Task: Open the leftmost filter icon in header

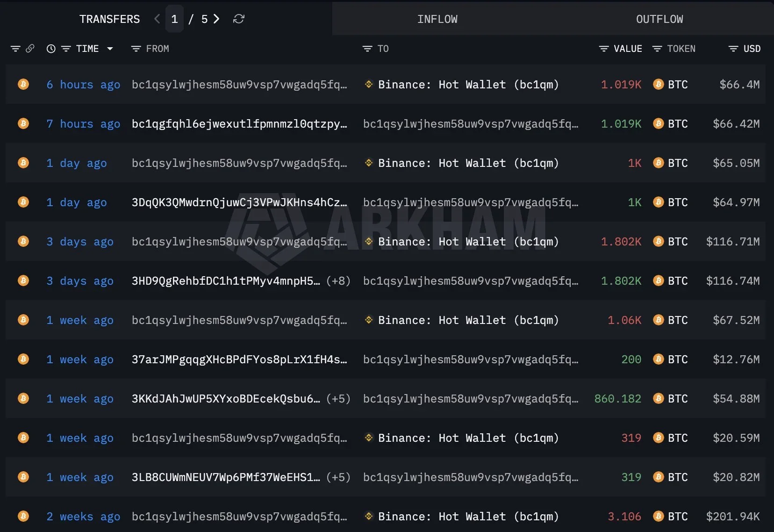Action: coord(15,49)
